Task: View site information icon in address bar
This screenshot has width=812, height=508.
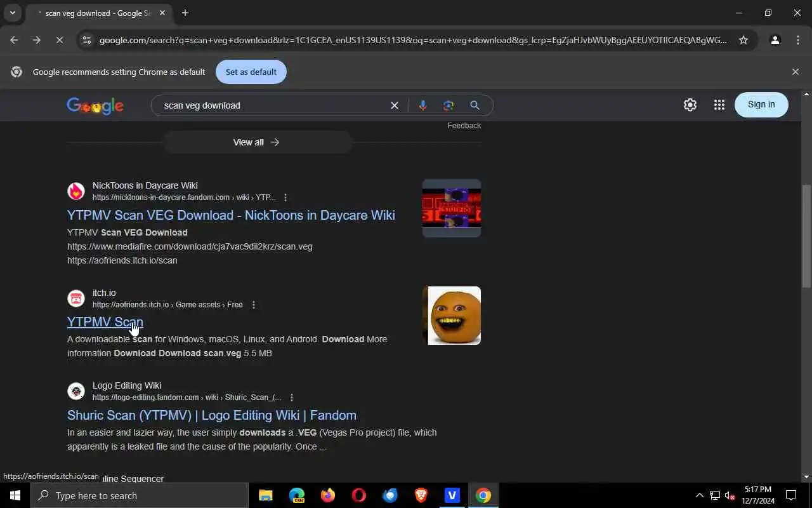Action: point(87,40)
